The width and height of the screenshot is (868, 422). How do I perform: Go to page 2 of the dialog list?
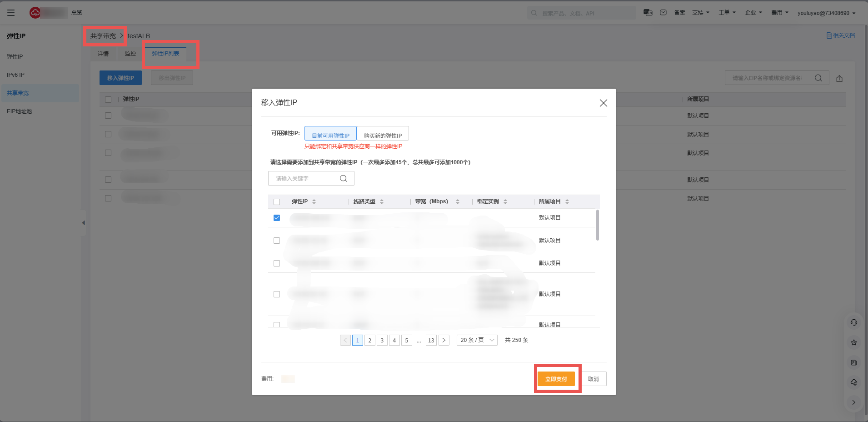pyautogui.click(x=370, y=340)
